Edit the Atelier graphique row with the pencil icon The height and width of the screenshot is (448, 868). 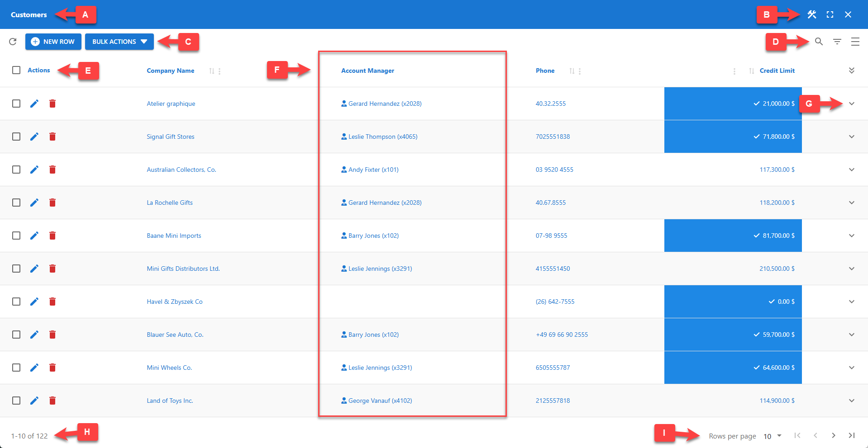[x=34, y=104]
